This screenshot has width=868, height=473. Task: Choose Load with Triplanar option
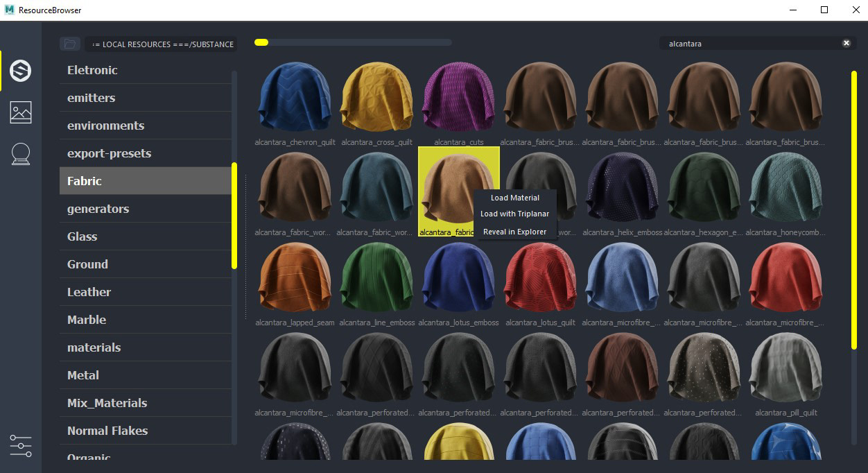(x=515, y=214)
